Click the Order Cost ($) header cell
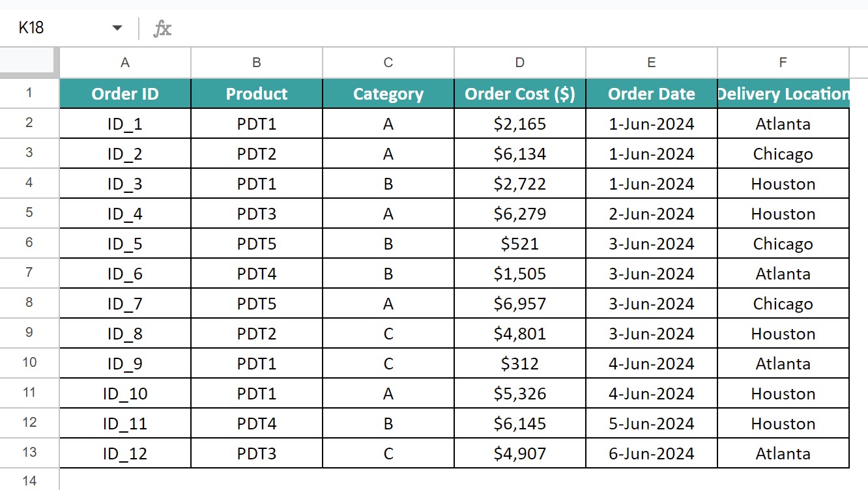 pyautogui.click(x=519, y=94)
